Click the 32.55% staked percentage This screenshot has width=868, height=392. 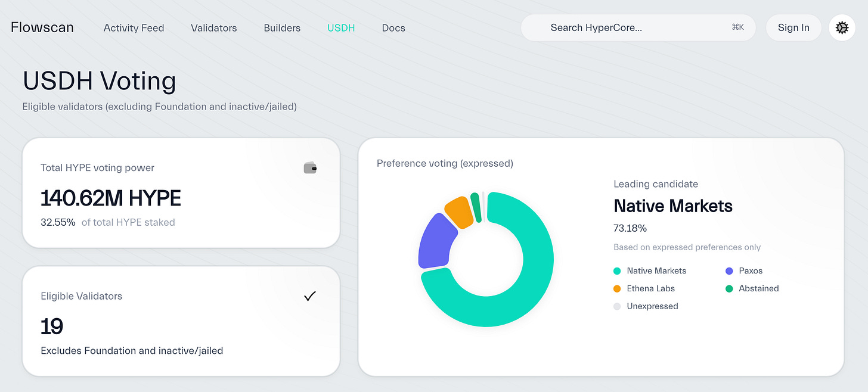[58, 222]
